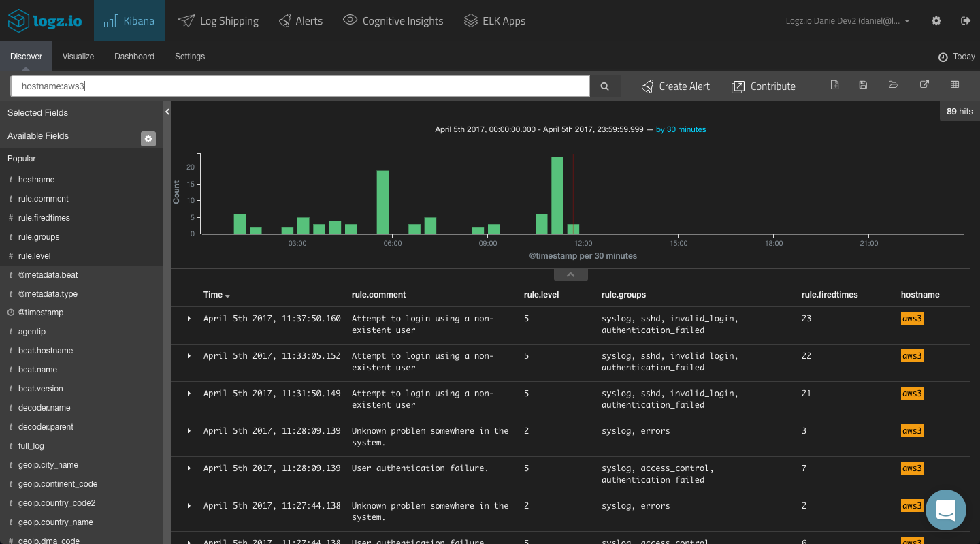Viewport: 980px width, 544px height.
Task: Click the Logz.io logo
Action: point(46,21)
